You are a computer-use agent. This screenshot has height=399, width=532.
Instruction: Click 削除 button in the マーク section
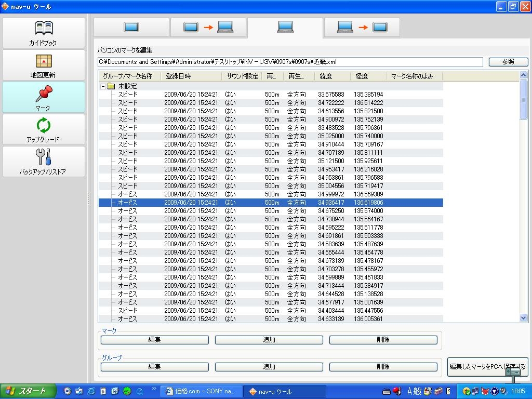coord(383,340)
